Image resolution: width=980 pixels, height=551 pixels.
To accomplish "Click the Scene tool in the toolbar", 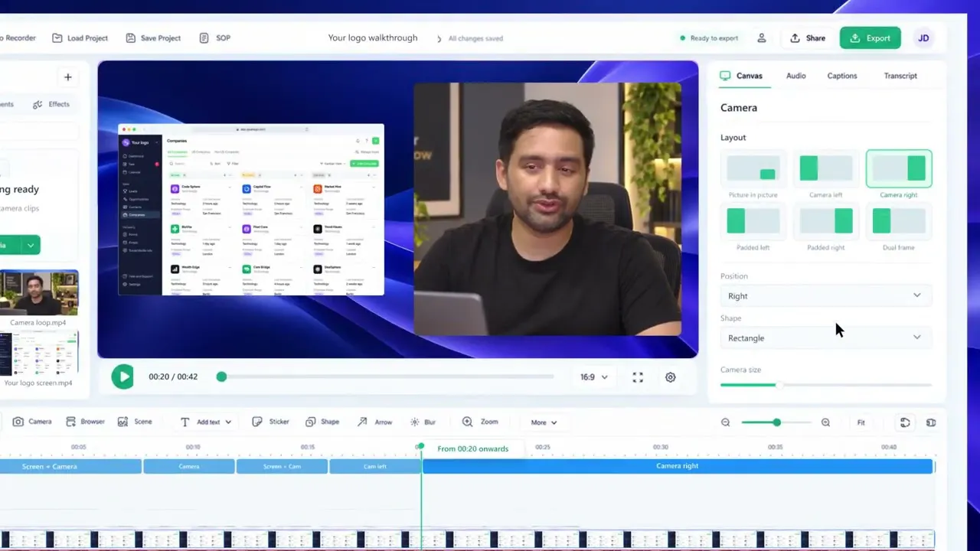I will pyautogui.click(x=135, y=422).
